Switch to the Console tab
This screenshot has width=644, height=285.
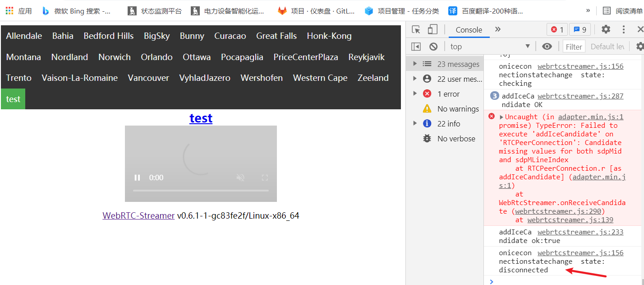[469, 29]
